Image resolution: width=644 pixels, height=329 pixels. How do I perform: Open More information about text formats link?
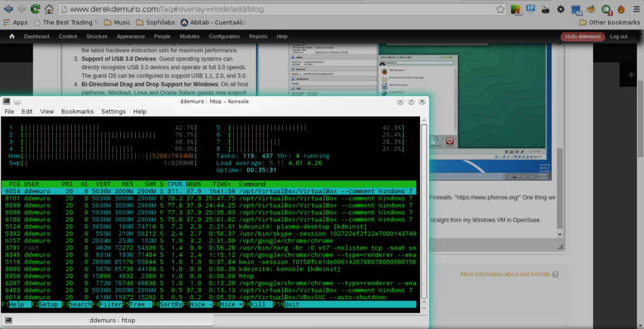[x=505, y=274]
